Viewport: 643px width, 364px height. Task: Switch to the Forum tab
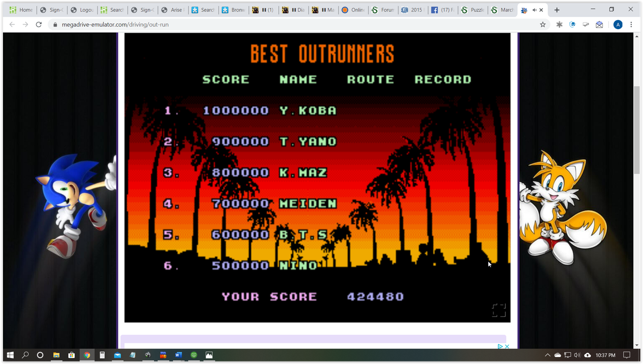pyautogui.click(x=383, y=10)
